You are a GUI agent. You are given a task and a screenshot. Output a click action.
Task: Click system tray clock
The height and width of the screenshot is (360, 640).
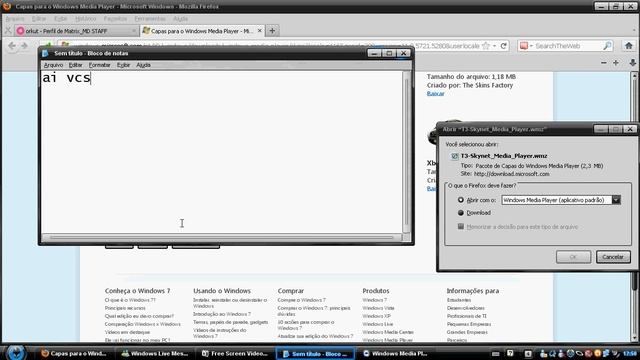630,353
